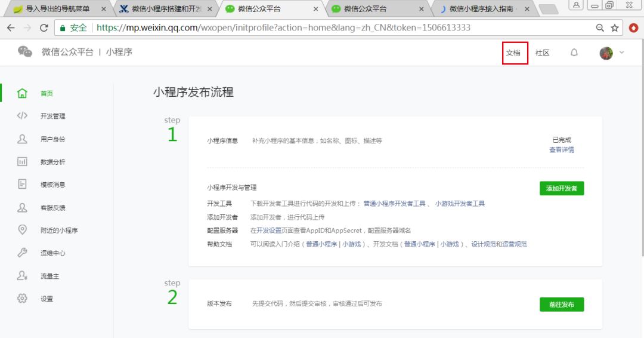Click the browser profile person icon
Viewport: 644px width, 338px height.
click(576, 5)
